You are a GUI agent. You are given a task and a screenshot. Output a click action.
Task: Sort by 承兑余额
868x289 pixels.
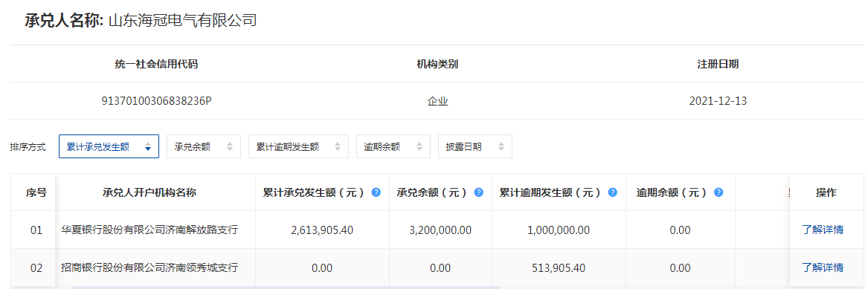click(x=204, y=146)
